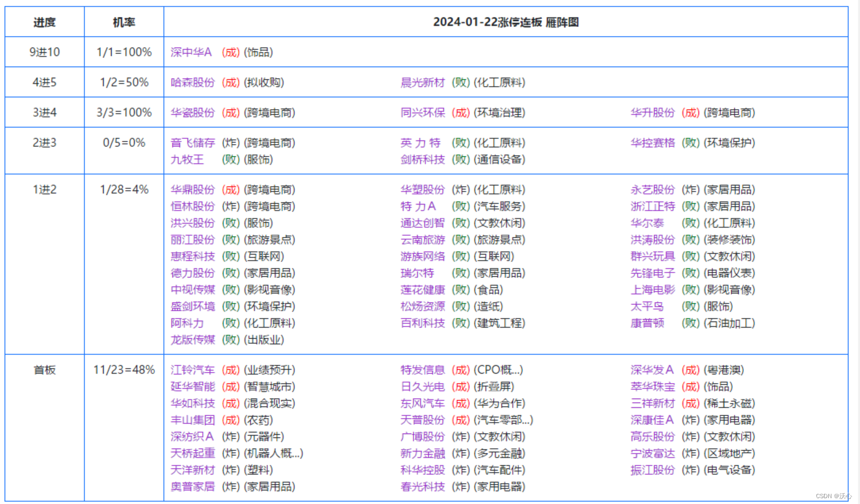Click the 剑桥科技 stock link
Image resolution: width=860 pixels, height=504 pixels.
tap(423, 159)
